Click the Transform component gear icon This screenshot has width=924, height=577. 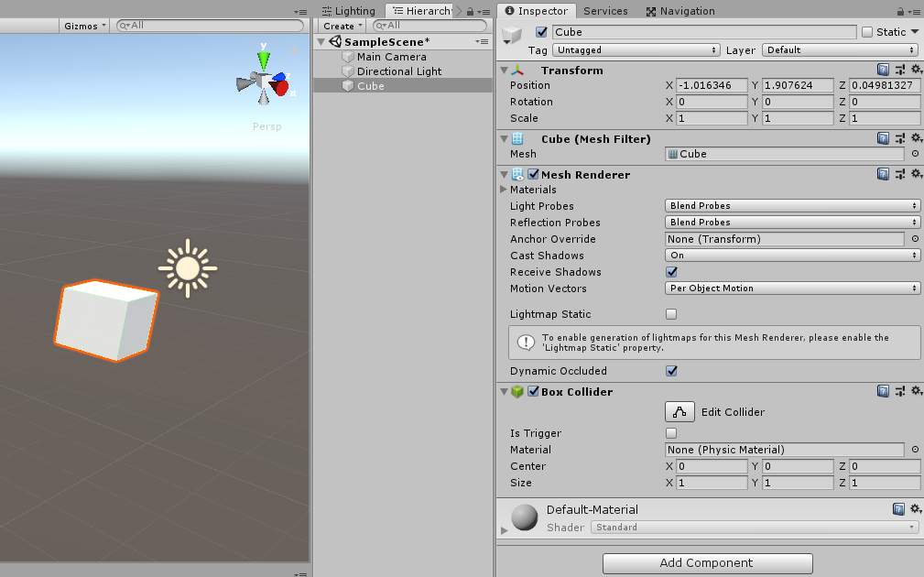[x=917, y=69]
